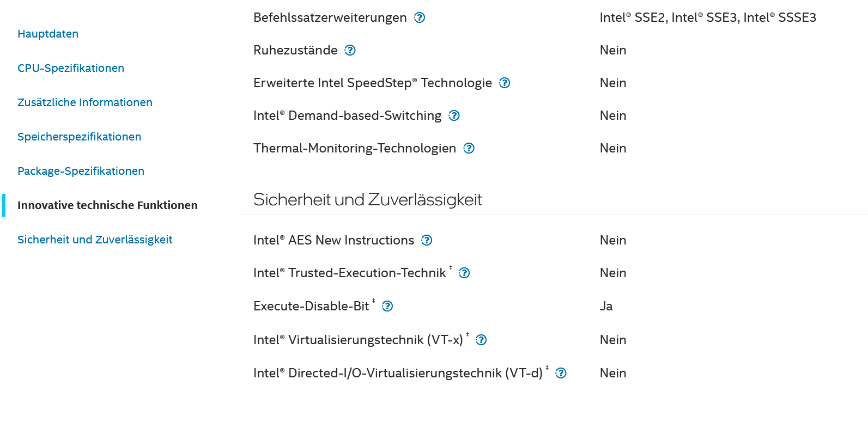This screenshot has width=868, height=428.
Task: Select Package-Spezifikationen in sidebar
Action: 81,171
